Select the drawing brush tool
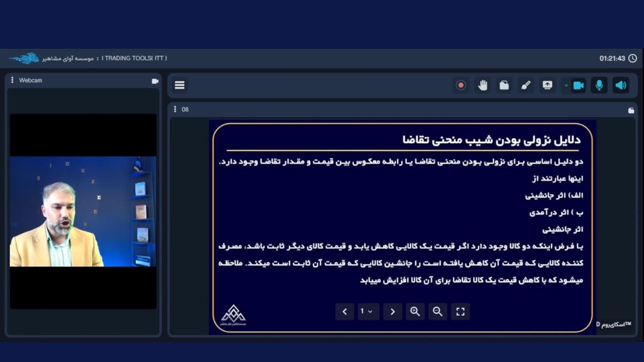Screen dimensions: 644x362 click(526, 85)
